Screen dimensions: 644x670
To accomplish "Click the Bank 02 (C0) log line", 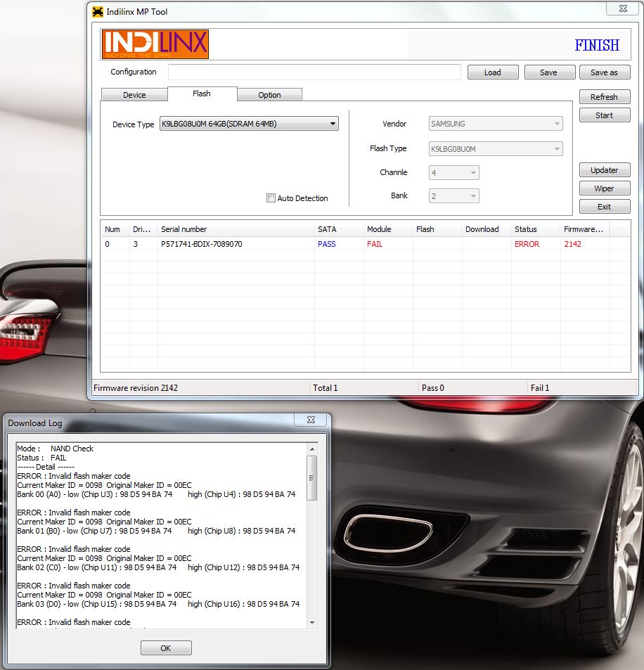I will tap(159, 567).
